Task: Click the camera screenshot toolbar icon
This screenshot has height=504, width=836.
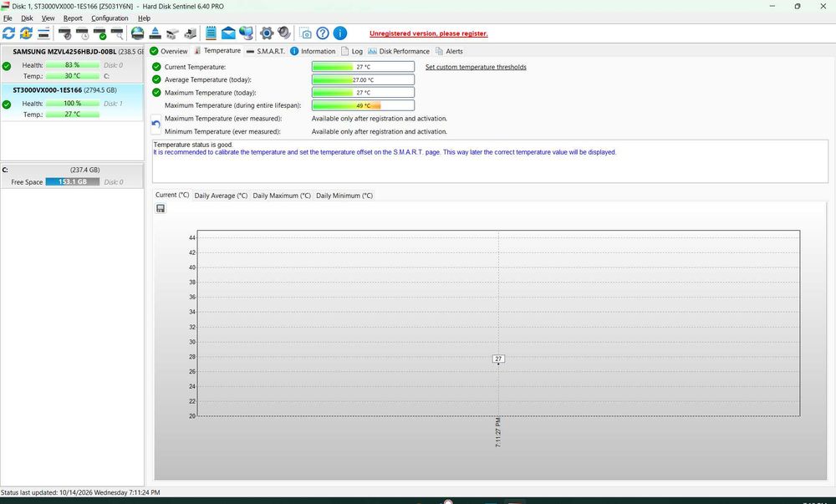Action: click(305, 33)
